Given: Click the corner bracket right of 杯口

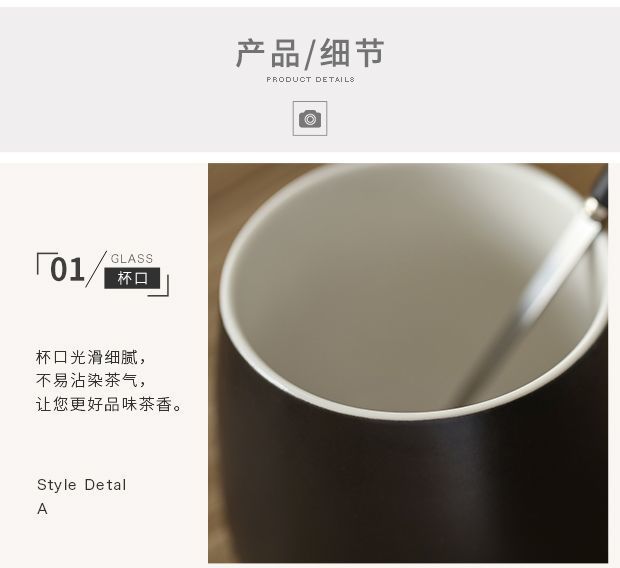Looking at the screenshot, I should point(159,286).
